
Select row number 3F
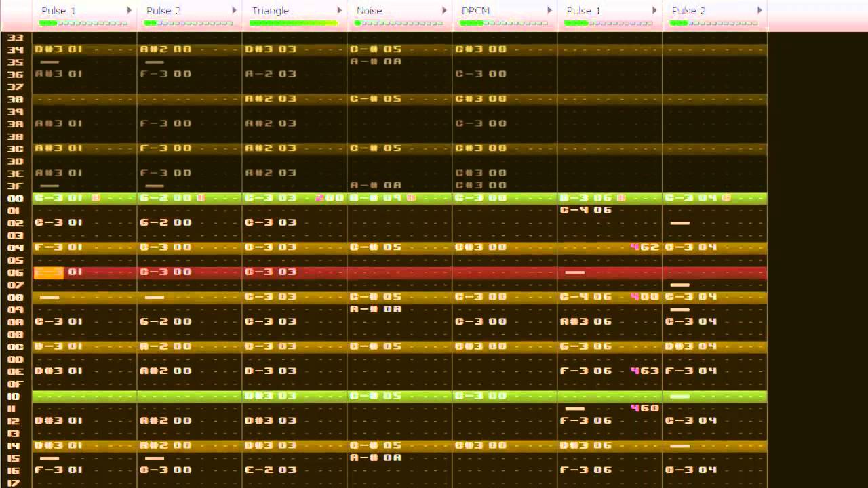15,186
